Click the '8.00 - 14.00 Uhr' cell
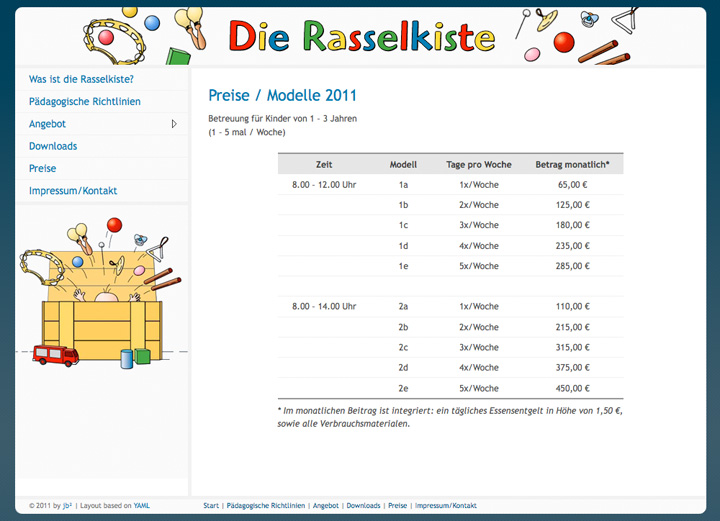720x521 pixels. (324, 306)
